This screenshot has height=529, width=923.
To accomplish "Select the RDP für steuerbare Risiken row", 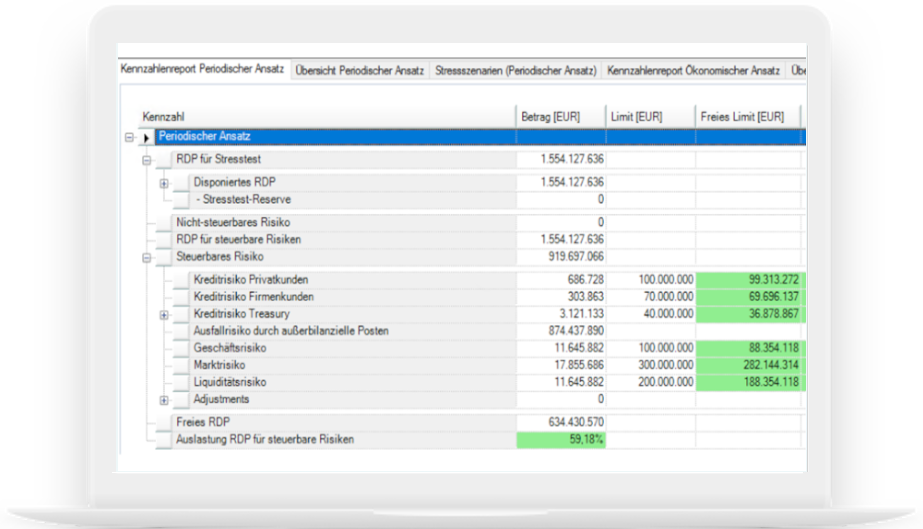I will pos(480,239).
